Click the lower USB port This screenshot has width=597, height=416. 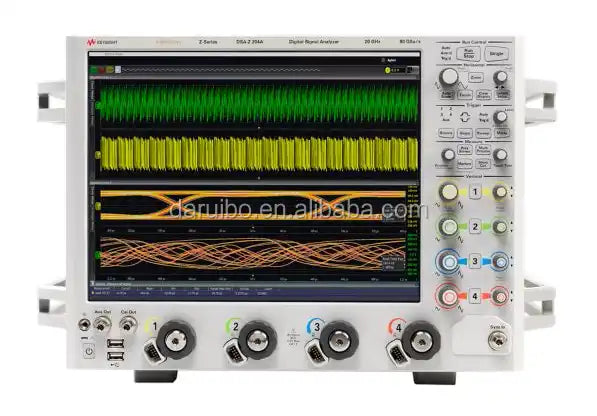pos(115,357)
